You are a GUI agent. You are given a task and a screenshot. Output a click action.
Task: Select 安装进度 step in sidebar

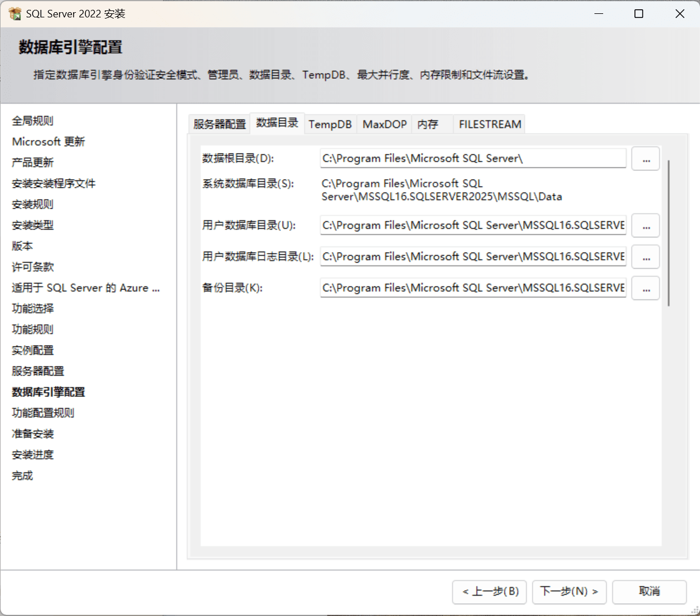pos(32,454)
